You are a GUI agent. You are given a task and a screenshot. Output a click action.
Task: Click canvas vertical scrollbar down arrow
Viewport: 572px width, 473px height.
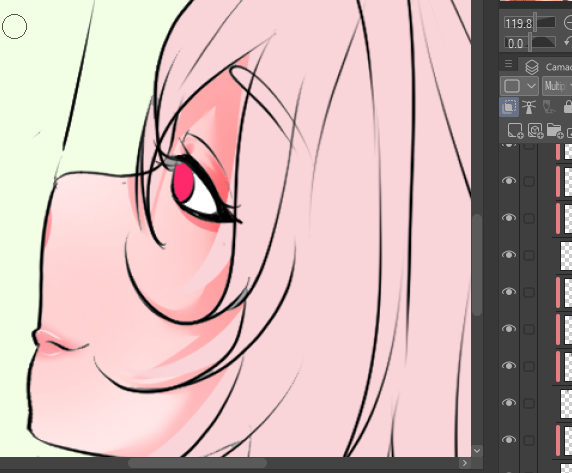[x=477, y=451]
